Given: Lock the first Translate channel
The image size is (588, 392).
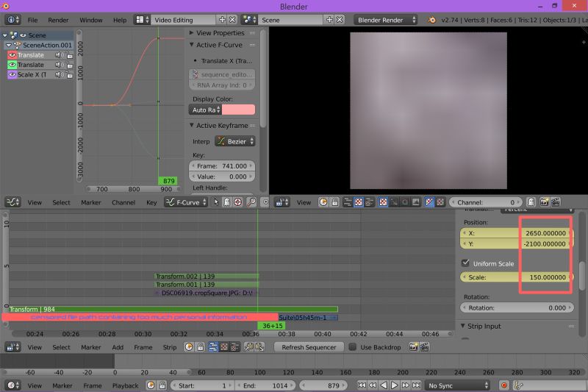Looking at the screenshot, I should 69,55.
